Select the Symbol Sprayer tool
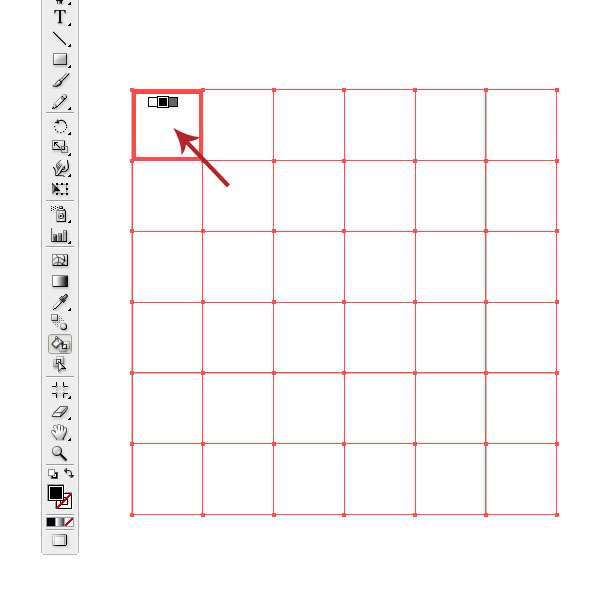Image resolution: width=600 pixels, height=600 pixels. tap(60, 214)
